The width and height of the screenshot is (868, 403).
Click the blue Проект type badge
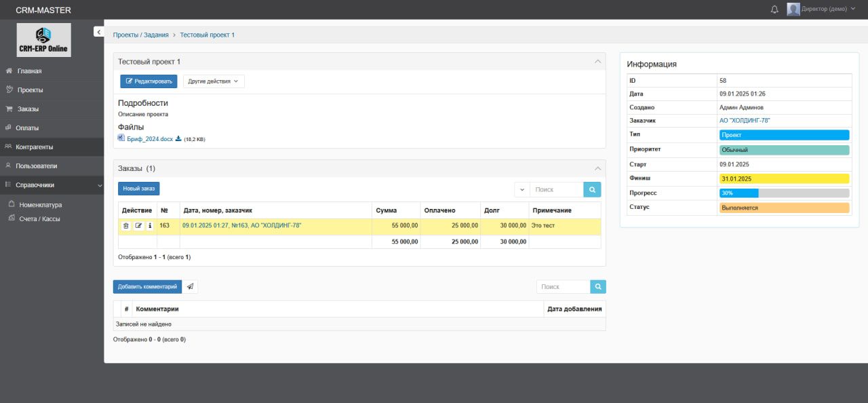tap(784, 135)
